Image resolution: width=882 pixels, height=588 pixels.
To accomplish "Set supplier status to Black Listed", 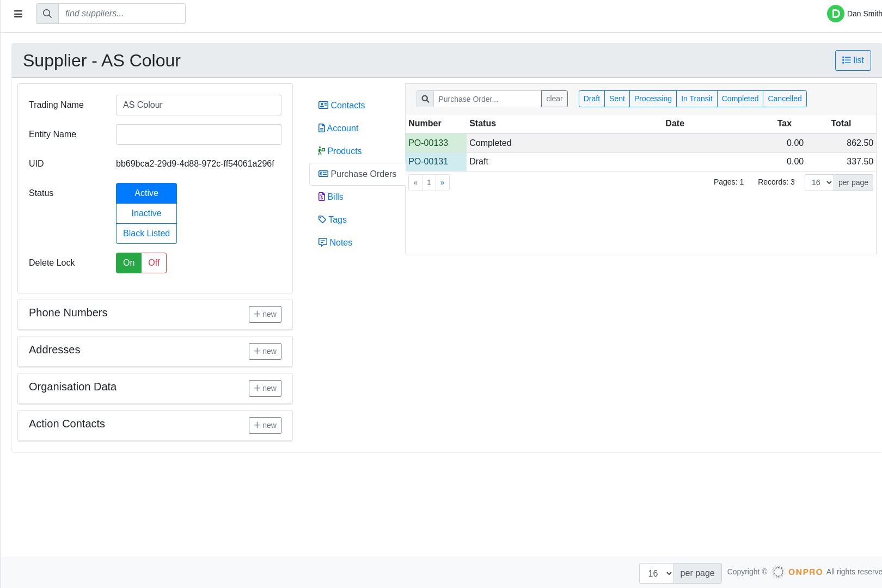I will point(146,234).
